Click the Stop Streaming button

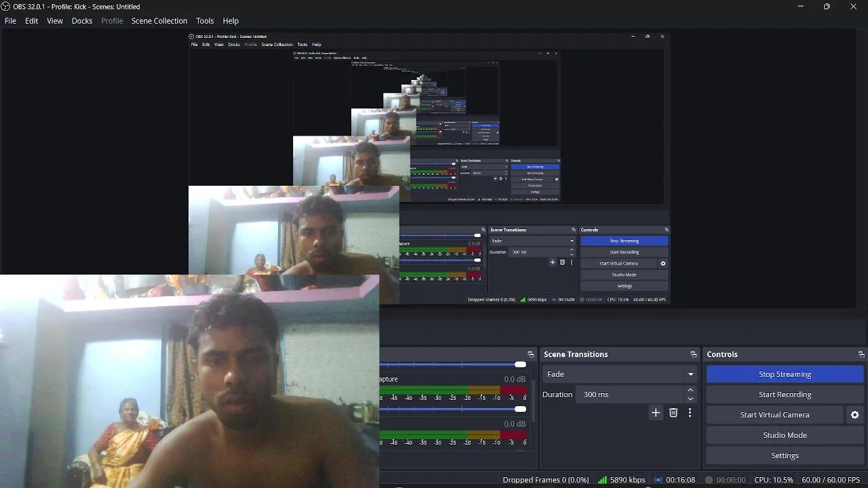[785, 374]
